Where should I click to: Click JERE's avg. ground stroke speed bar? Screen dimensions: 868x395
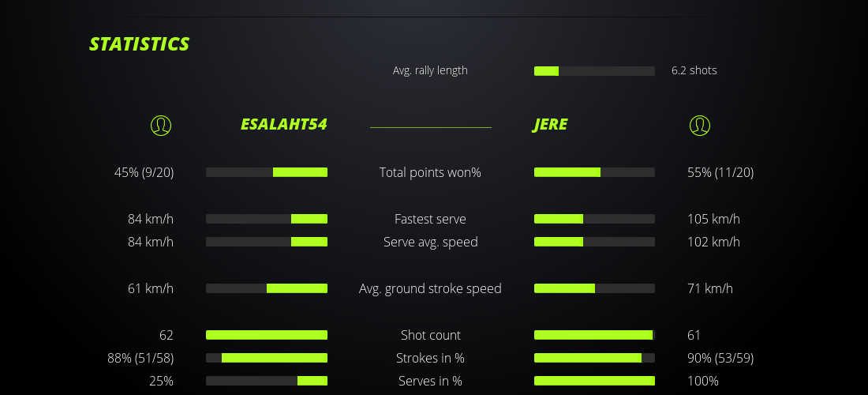point(594,288)
